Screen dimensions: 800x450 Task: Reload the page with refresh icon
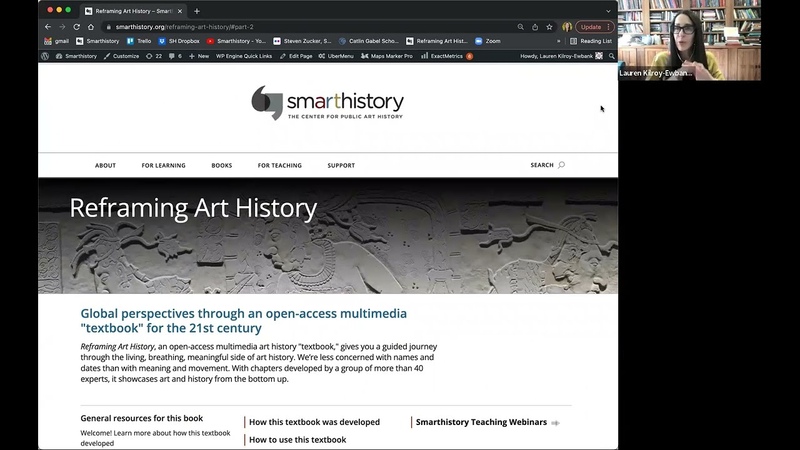click(x=77, y=27)
